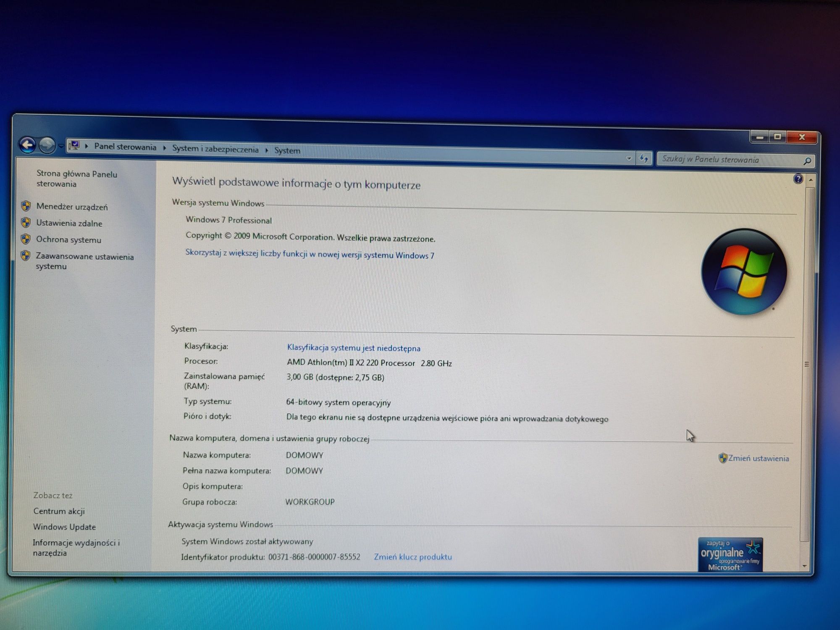Image resolution: width=840 pixels, height=630 pixels.
Task: Select Pióro i dotyk description text
Action: click(x=447, y=418)
